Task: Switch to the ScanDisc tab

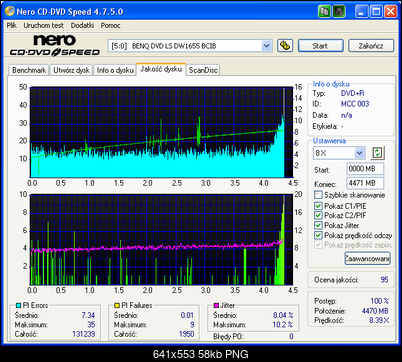Action: tap(203, 70)
